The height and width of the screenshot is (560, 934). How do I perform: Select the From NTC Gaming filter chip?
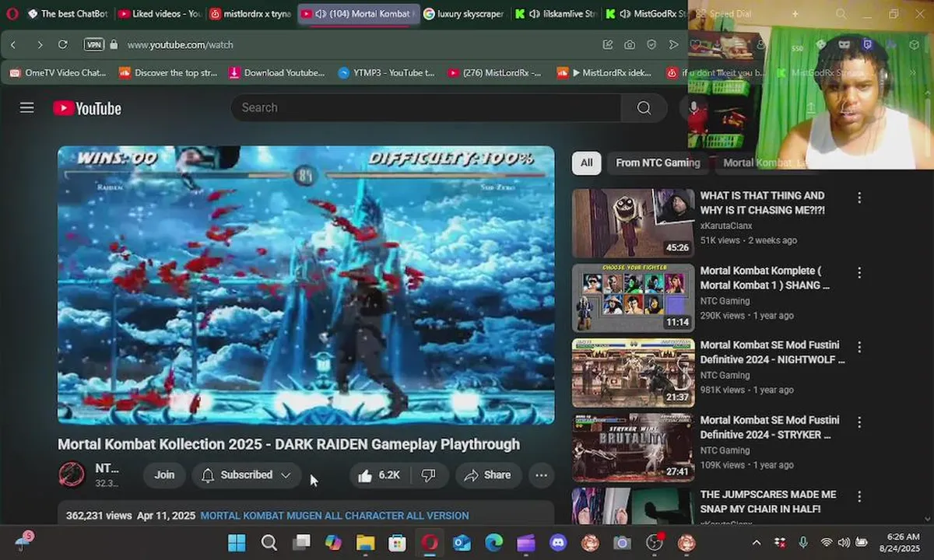[x=658, y=163]
